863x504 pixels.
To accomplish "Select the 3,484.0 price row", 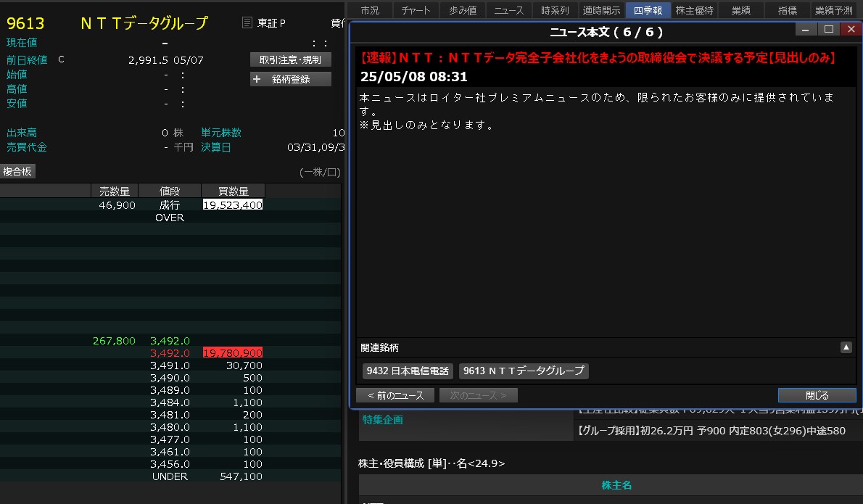I will (170, 402).
